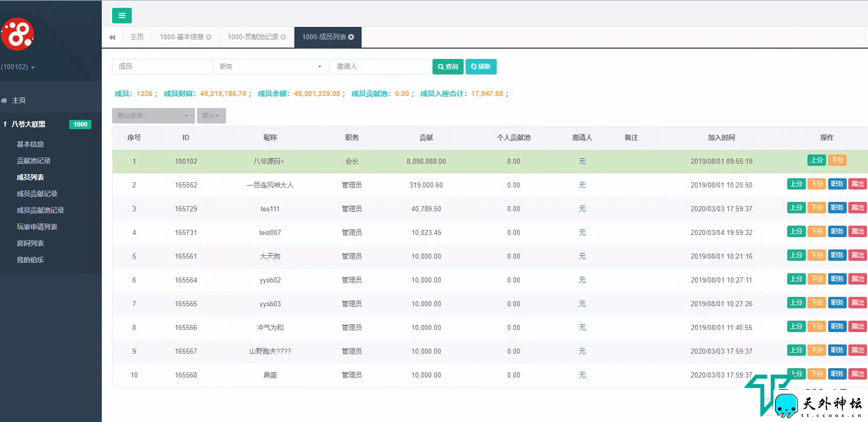868x422 pixels.
Task: Click 上分 for member 165567
Action: 797,350
